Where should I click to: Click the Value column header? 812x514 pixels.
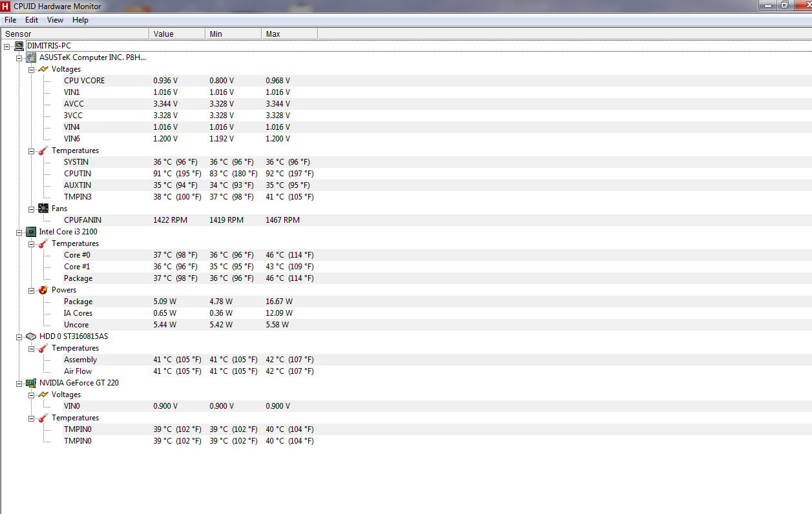tap(177, 34)
